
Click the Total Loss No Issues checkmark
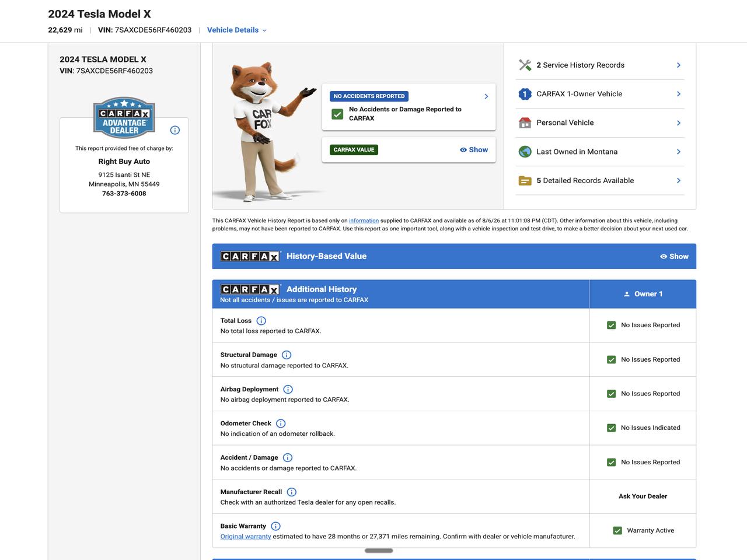(611, 325)
